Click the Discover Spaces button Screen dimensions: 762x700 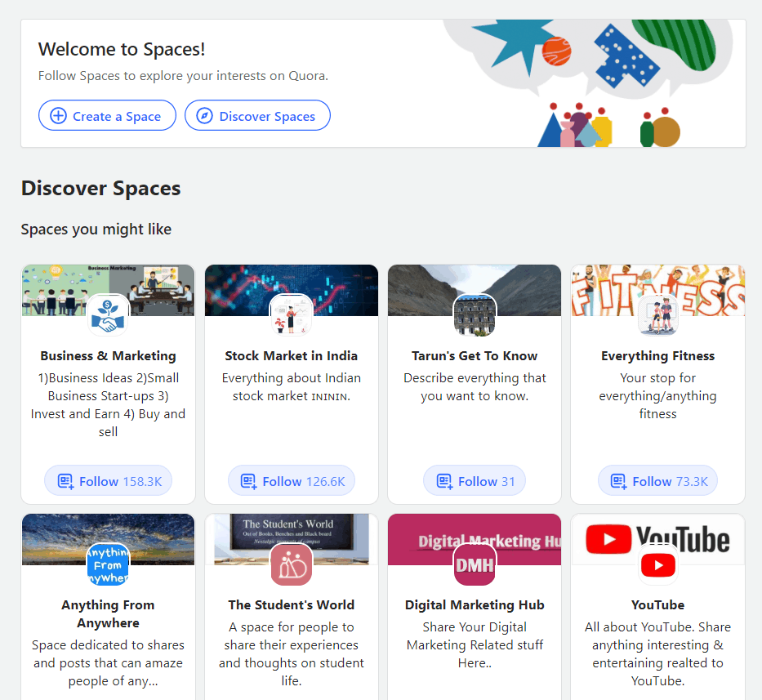pos(257,115)
